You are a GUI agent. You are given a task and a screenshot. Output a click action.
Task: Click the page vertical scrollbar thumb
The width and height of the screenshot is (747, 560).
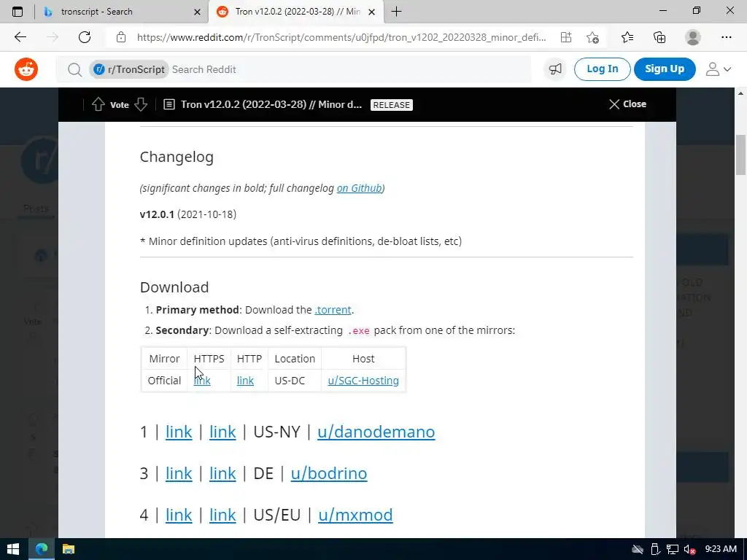[x=741, y=155]
